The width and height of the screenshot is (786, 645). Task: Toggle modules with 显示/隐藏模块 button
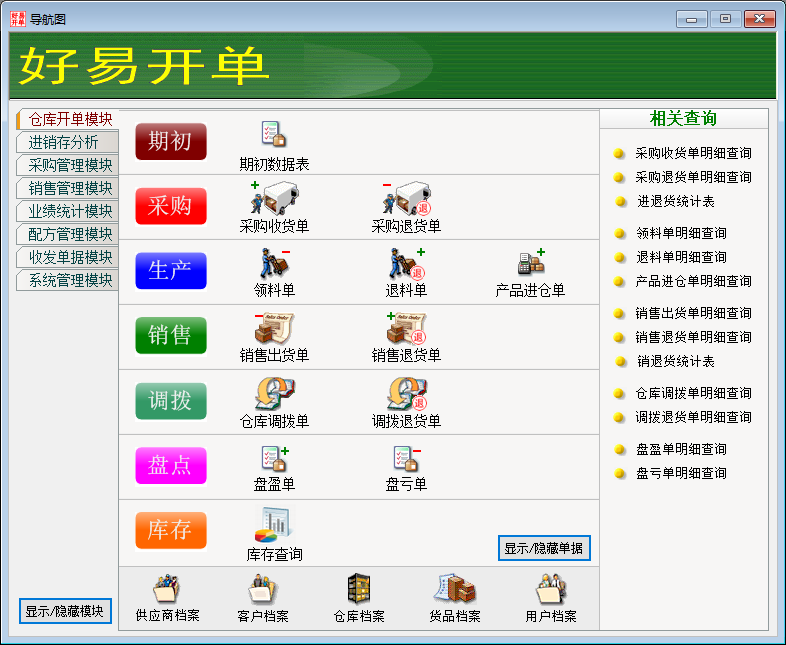tap(65, 611)
